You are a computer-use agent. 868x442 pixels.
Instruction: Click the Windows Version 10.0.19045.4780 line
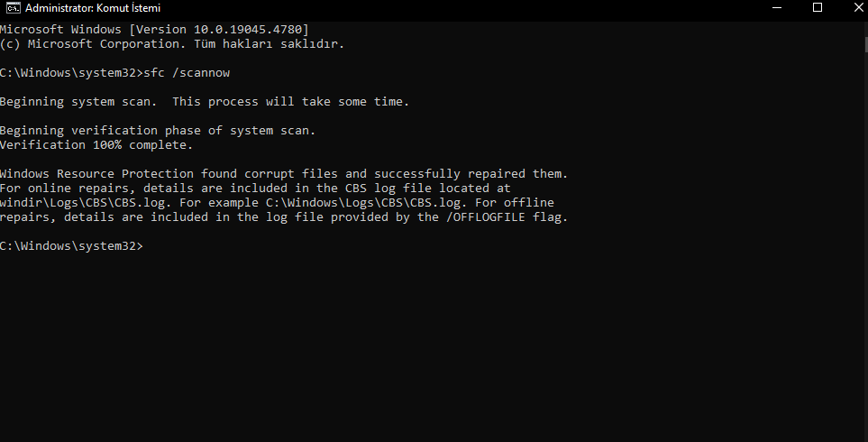coord(154,30)
